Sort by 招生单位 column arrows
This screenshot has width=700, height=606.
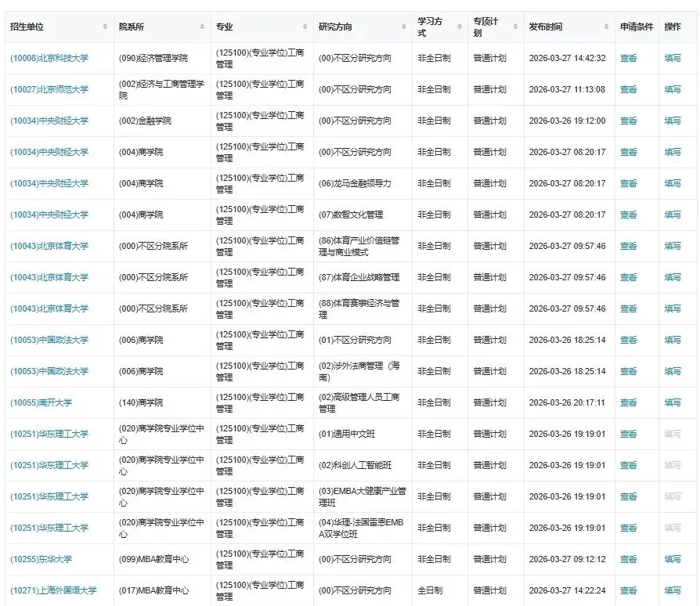pyautogui.click(x=106, y=27)
